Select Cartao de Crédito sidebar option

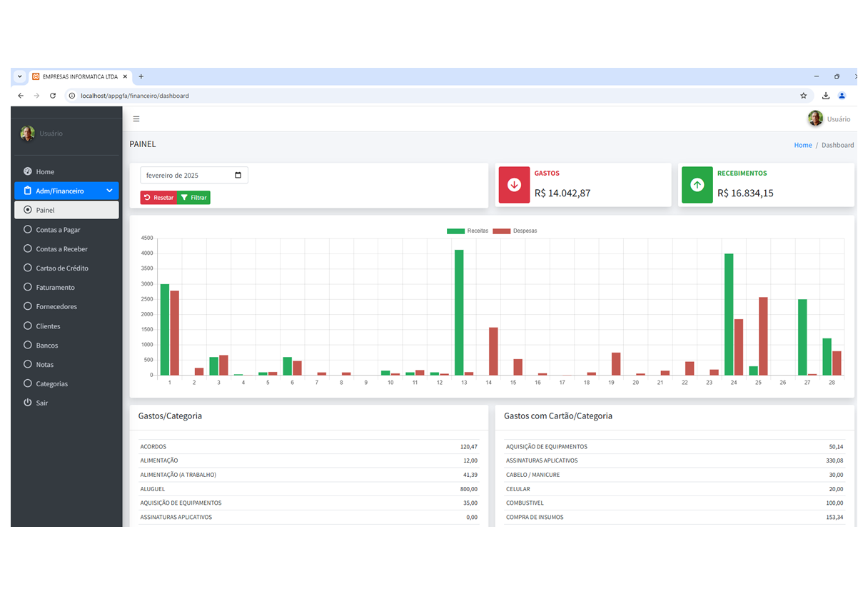pyautogui.click(x=62, y=268)
